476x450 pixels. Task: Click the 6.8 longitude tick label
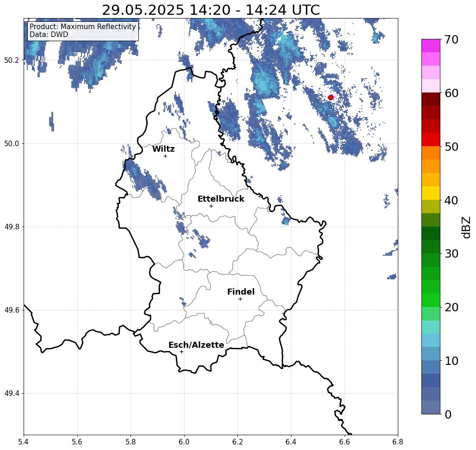398,442
